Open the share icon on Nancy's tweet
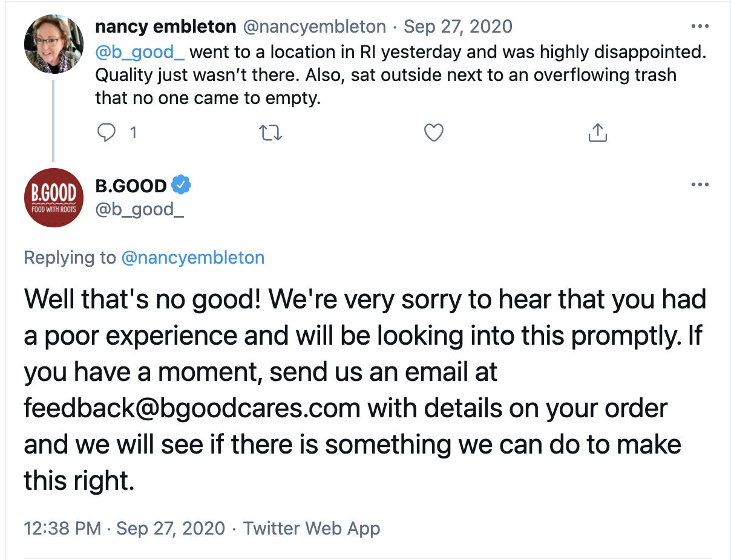The image size is (731, 560). click(597, 132)
